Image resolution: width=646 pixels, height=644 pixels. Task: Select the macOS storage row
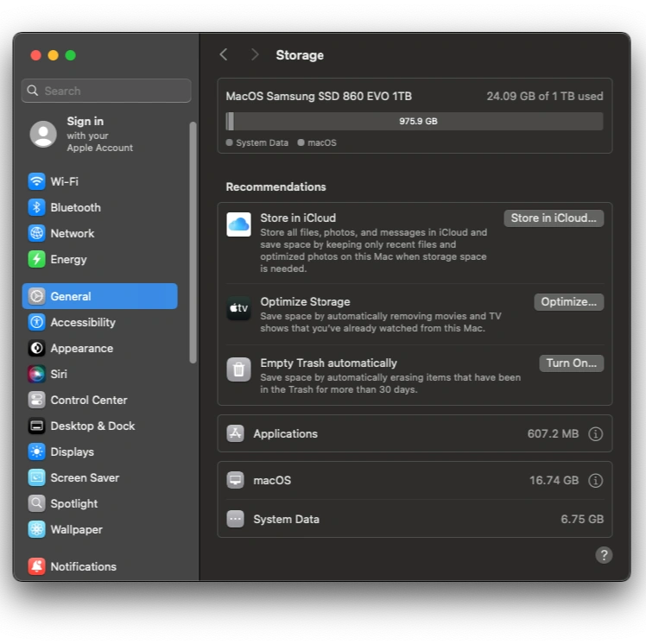(x=415, y=481)
